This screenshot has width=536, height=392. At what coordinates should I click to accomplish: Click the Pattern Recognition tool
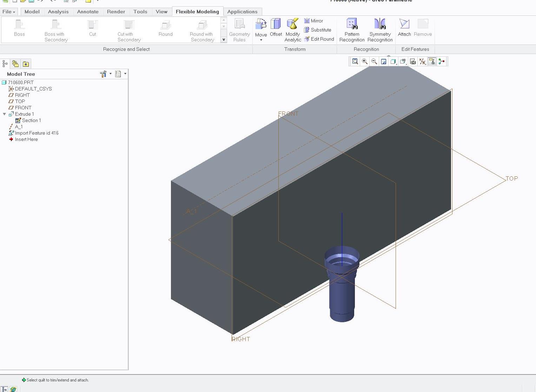tap(352, 30)
